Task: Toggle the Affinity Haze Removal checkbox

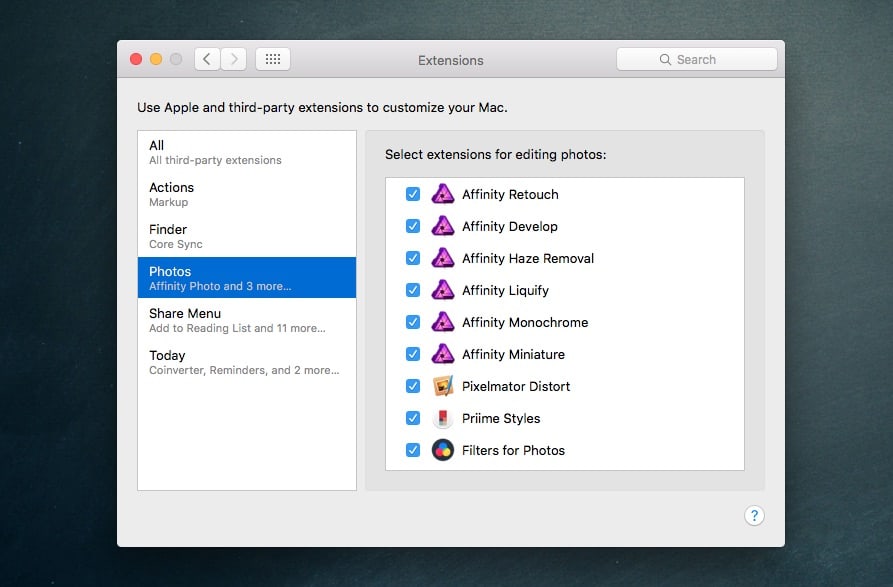Action: coord(413,258)
